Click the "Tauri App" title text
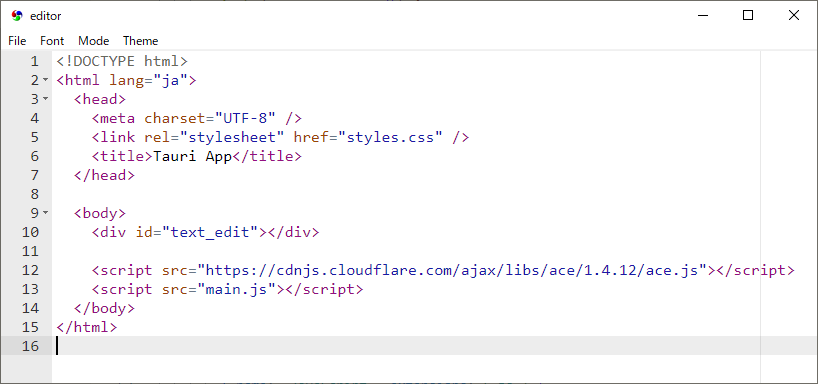Viewport: 818px width, 384px height. tap(192, 156)
